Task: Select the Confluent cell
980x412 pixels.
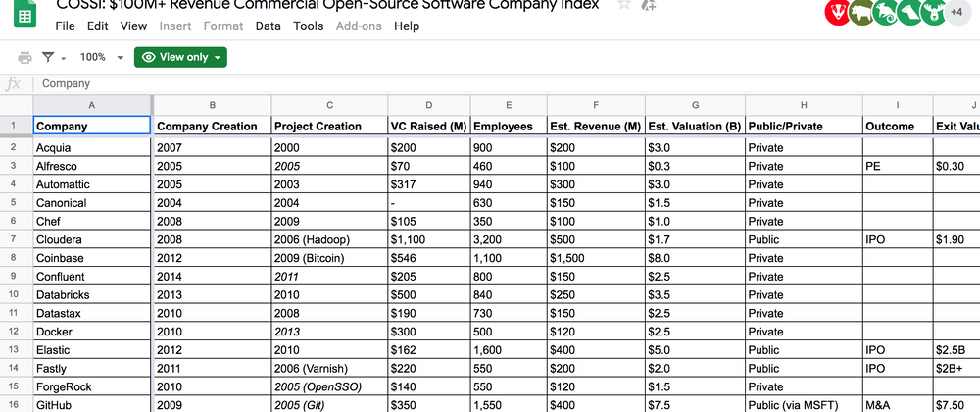Action: [x=92, y=277]
